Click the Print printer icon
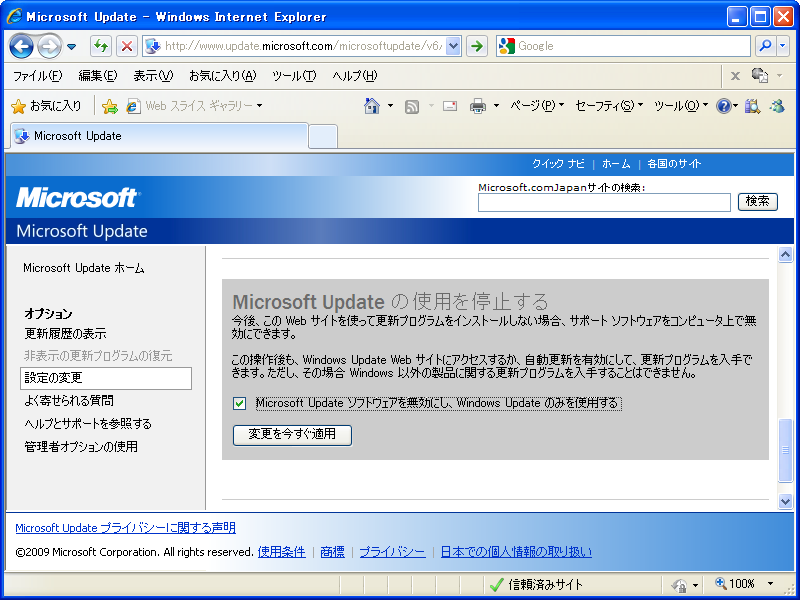Viewport: 800px width, 600px height. click(478, 106)
